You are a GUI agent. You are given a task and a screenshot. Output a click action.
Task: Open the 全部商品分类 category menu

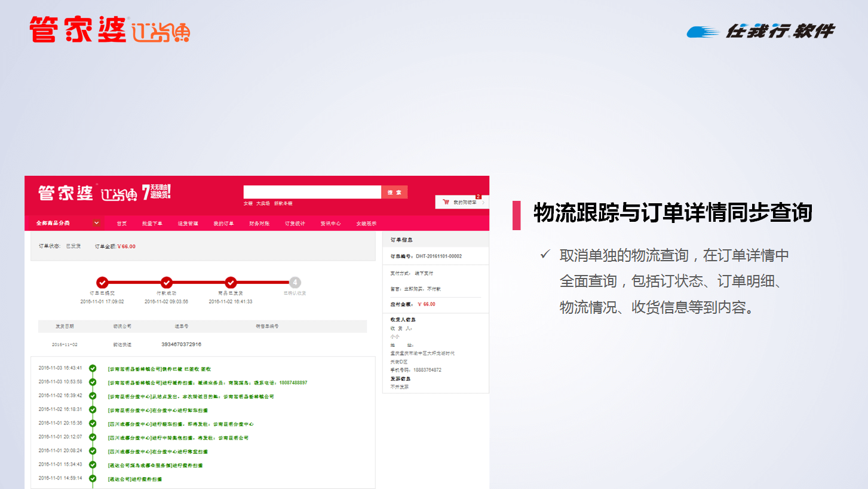(53, 223)
